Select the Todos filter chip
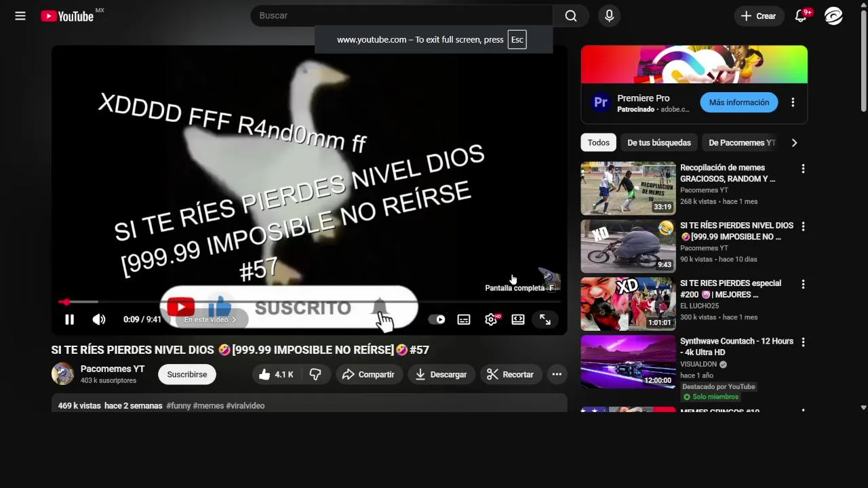This screenshot has width=868, height=488. [598, 142]
